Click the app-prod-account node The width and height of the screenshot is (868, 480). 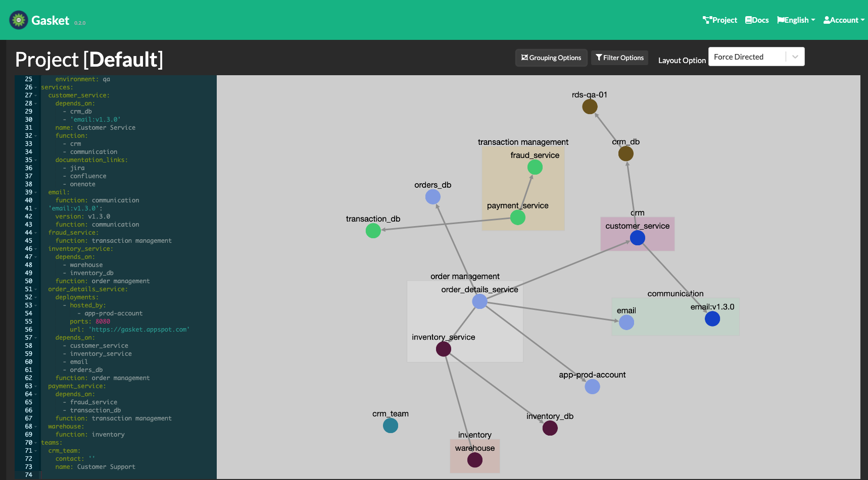(592, 387)
